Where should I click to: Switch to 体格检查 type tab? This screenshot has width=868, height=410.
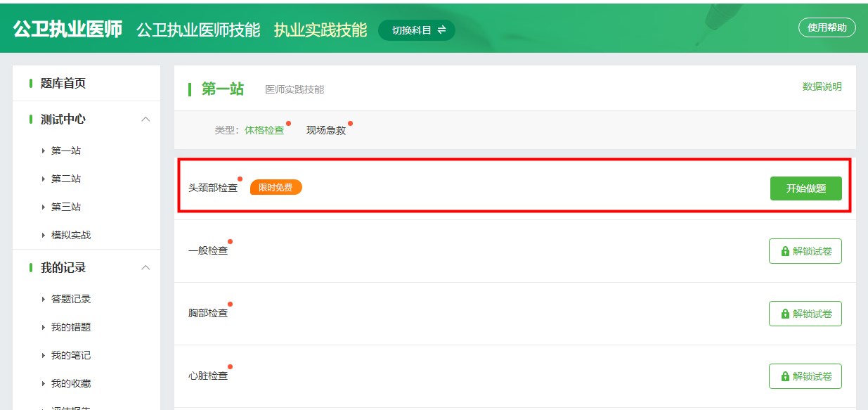(264, 130)
